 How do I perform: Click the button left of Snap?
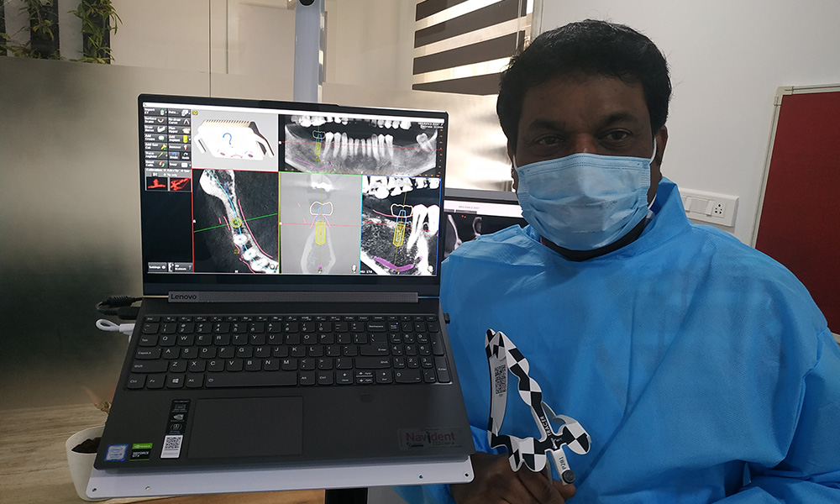[156, 165]
